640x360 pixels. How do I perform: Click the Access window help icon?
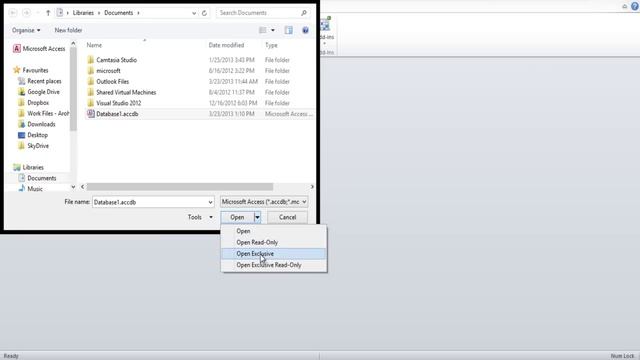635,6
